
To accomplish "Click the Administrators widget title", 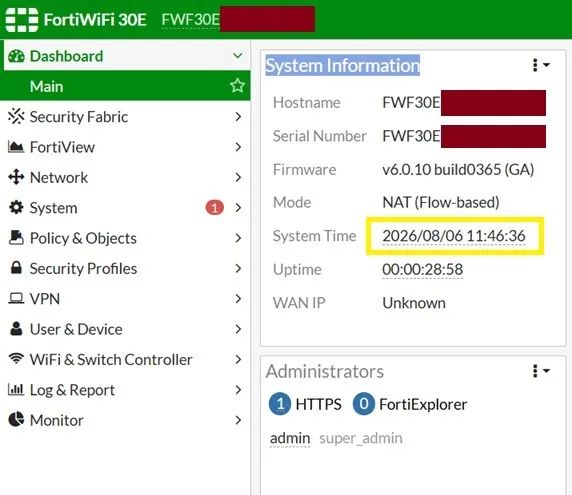I will (x=325, y=371).
